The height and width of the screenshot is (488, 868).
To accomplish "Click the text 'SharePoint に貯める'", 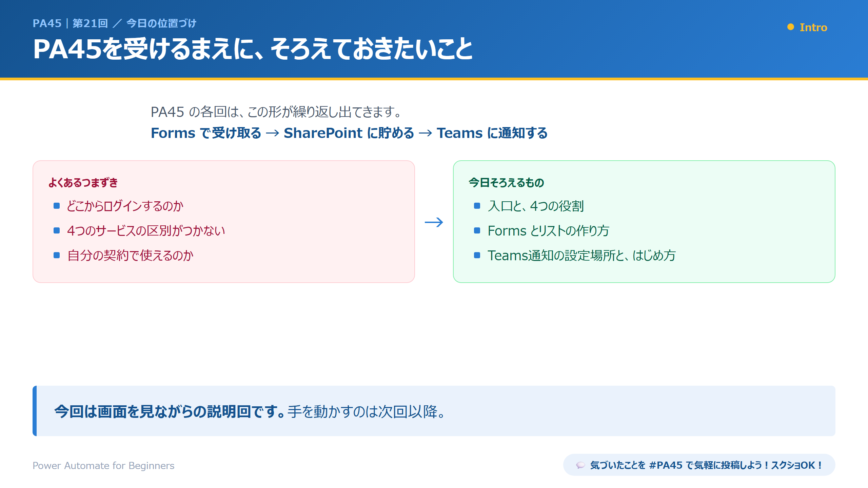I will coord(349,133).
